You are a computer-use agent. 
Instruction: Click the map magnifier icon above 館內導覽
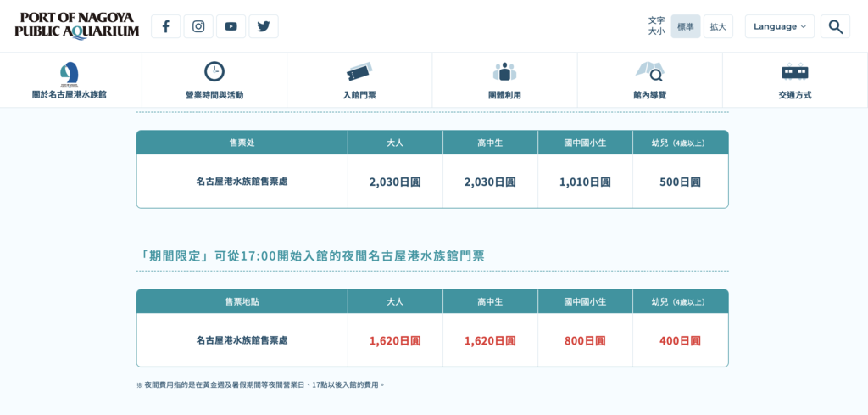coord(649,71)
